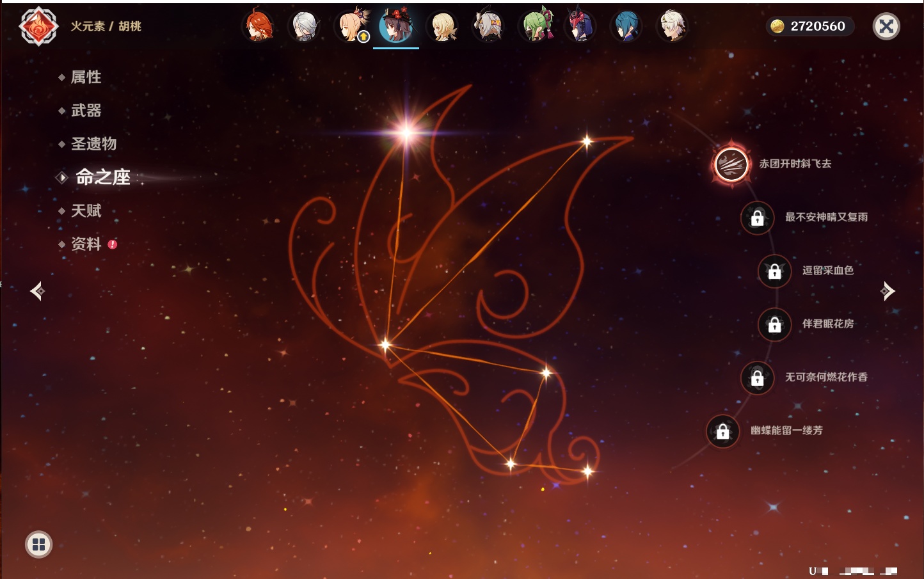This screenshot has height=579, width=924.
Task: Open locked node 无可奈何燃花作香
Action: [x=758, y=378]
